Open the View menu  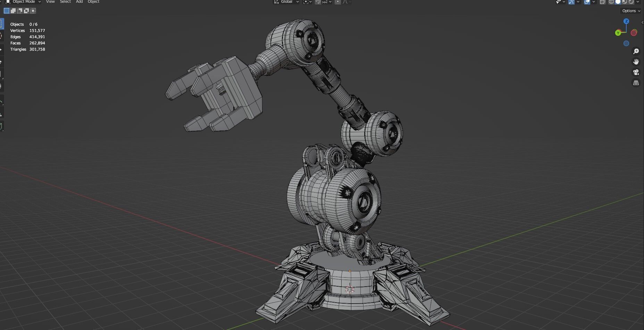tap(50, 2)
